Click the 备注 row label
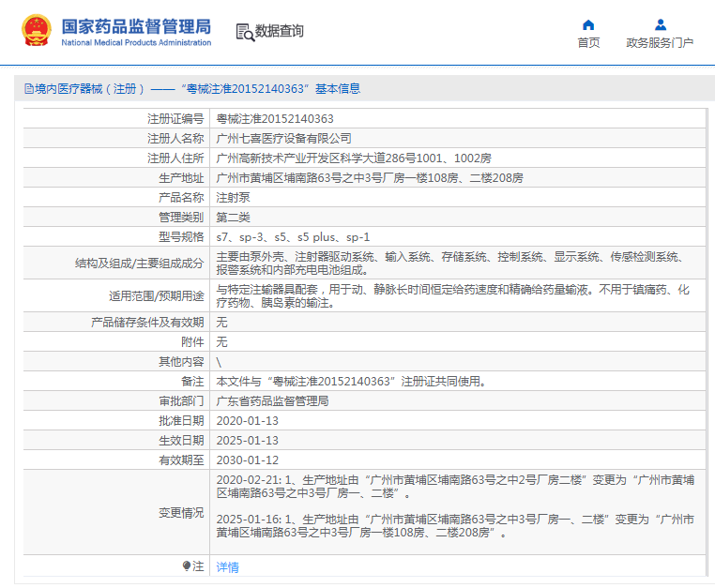This screenshot has height=588, width=715. [x=192, y=382]
